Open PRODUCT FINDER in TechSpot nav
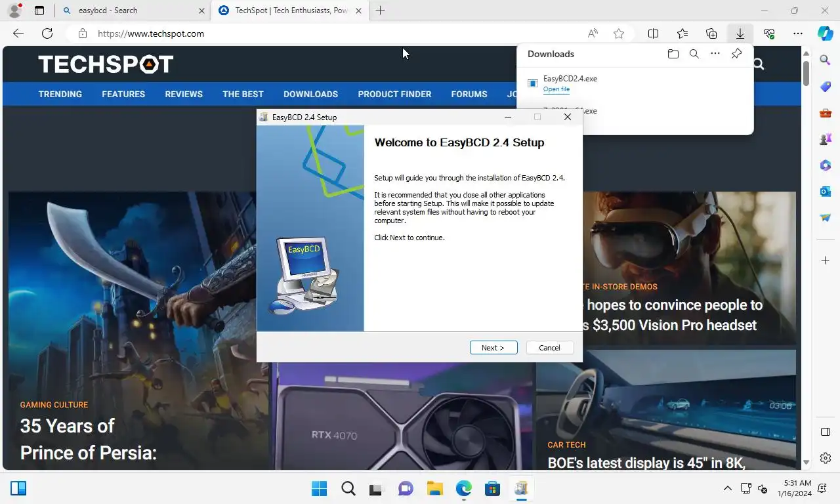Screen dimensions: 840x504 coord(394,94)
